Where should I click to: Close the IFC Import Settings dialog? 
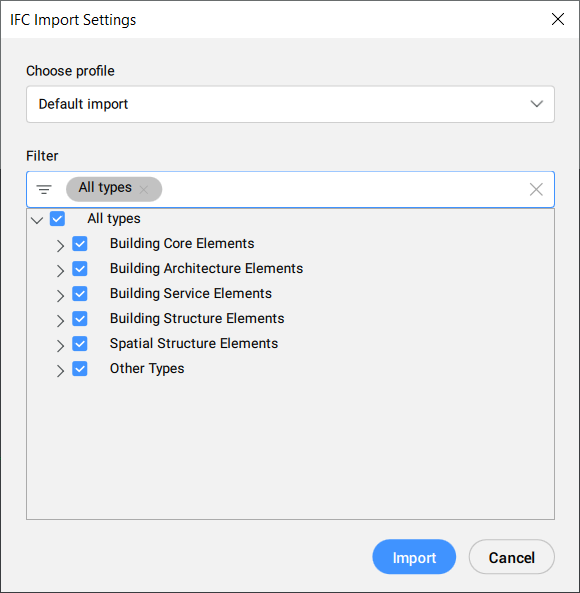tap(558, 19)
